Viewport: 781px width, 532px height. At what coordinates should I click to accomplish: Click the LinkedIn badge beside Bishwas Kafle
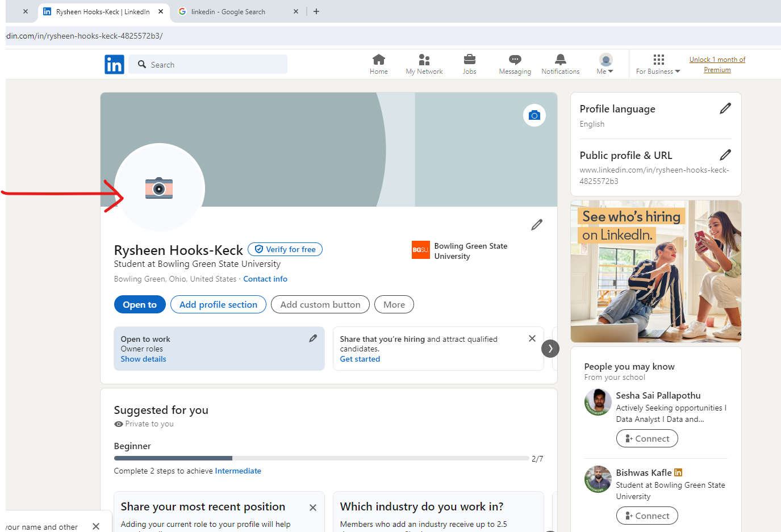click(678, 472)
